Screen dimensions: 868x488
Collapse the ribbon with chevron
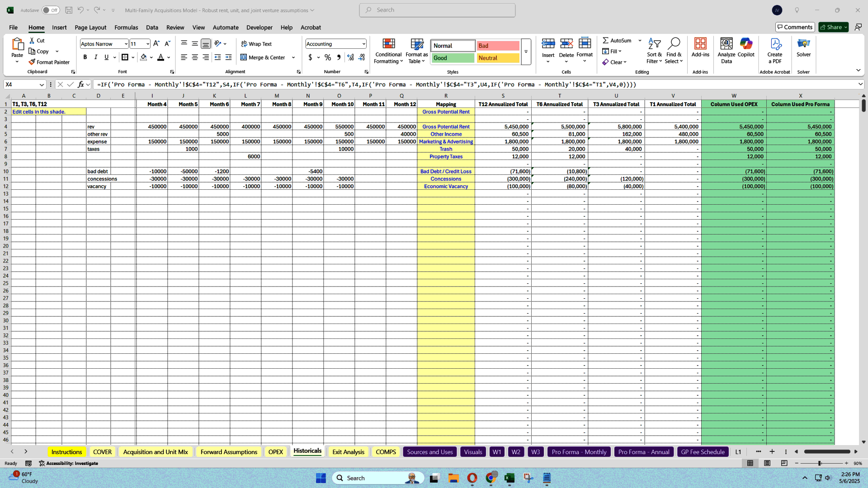pyautogui.click(x=858, y=70)
